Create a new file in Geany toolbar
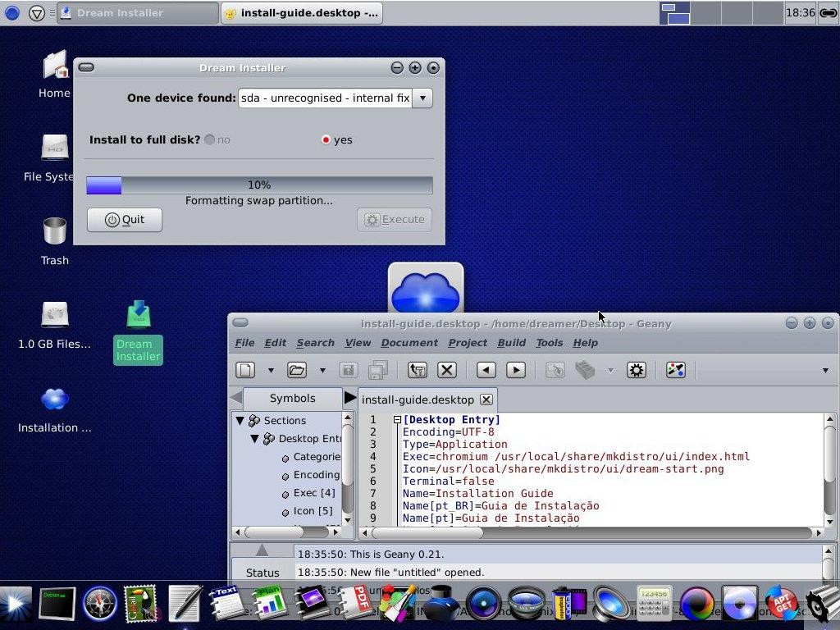 (246, 370)
